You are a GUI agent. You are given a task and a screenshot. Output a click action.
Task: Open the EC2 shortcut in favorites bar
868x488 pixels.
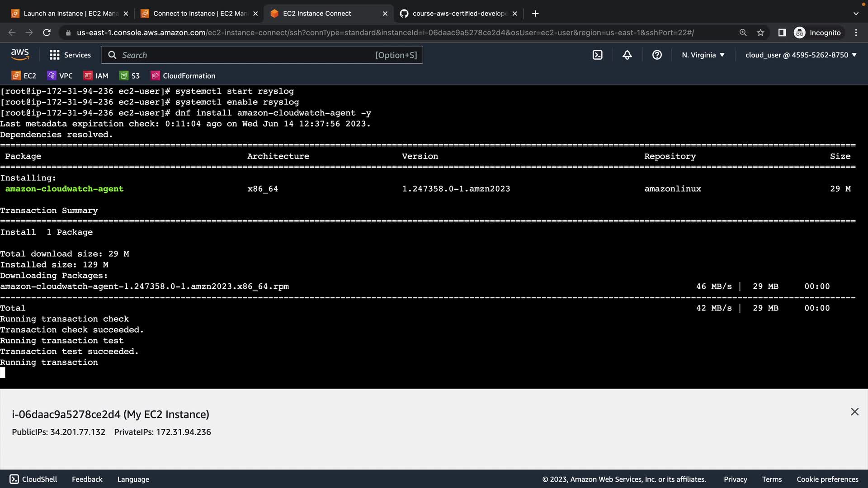click(x=24, y=76)
